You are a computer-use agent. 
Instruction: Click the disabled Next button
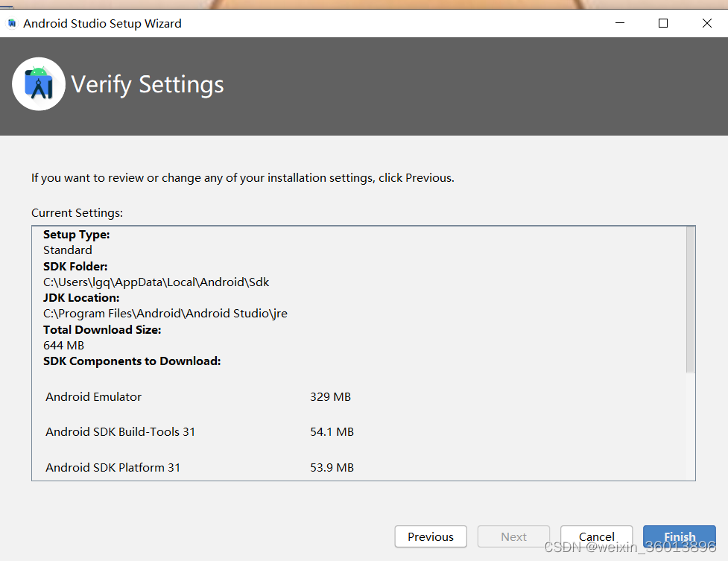click(x=513, y=536)
